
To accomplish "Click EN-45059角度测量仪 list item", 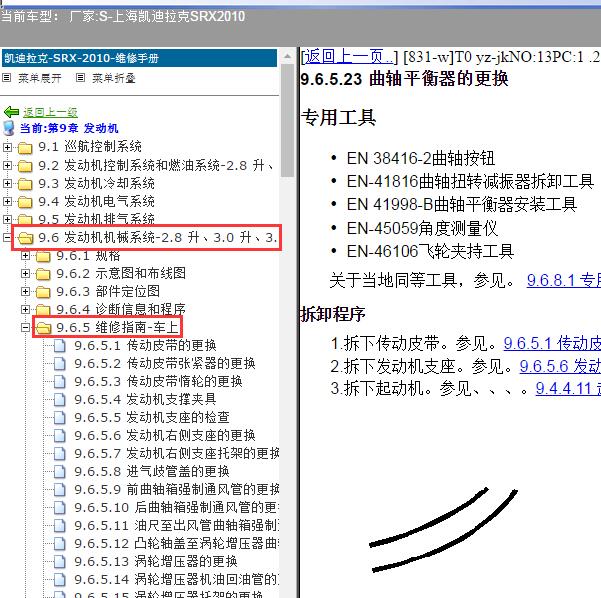I will click(422, 228).
